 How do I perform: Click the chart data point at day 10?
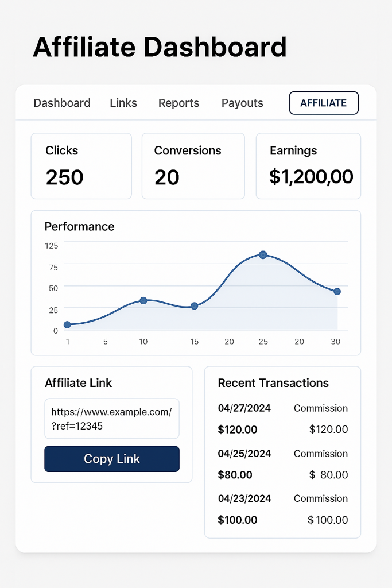coord(143,300)
